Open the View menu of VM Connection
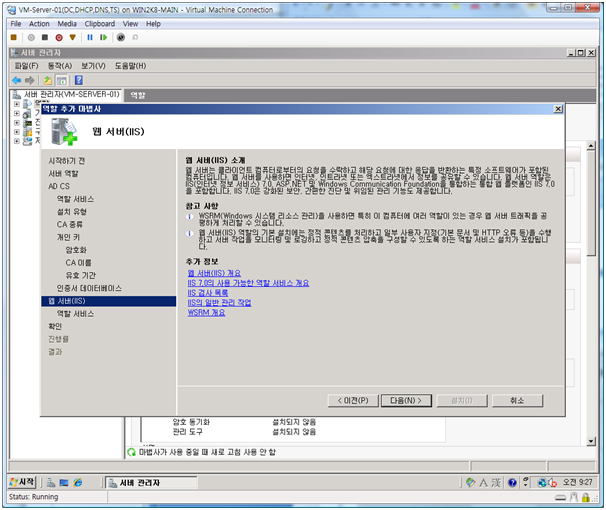Screen dimensions: 606x510 [130, 24]
